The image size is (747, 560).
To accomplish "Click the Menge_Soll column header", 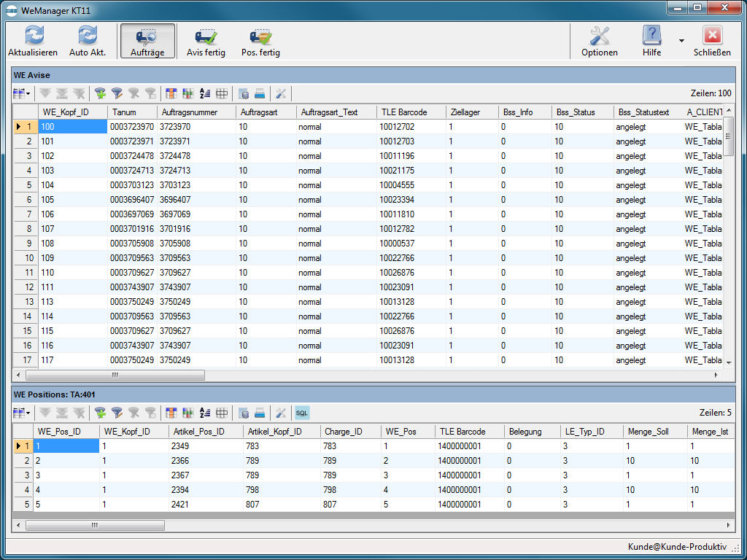I will click(x=655, y=432).
